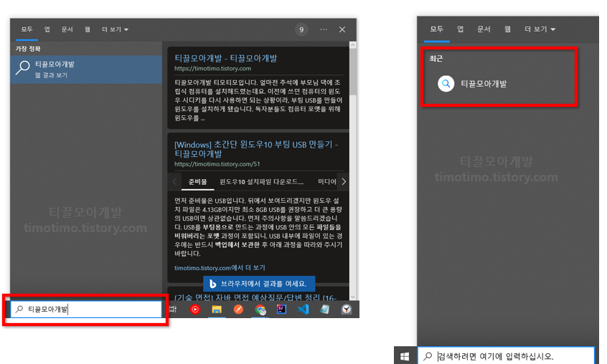Viewport: 607px width, 364px height.
Task: Open Visual Studio Code from the taskbar
Action: click(x=303, y=309)
